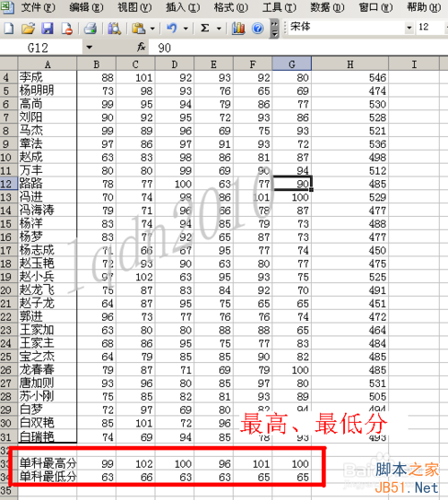The width and height of the screenshot is (448, 500).
Task: Open the 数据(D) menu
Action: 327,7
